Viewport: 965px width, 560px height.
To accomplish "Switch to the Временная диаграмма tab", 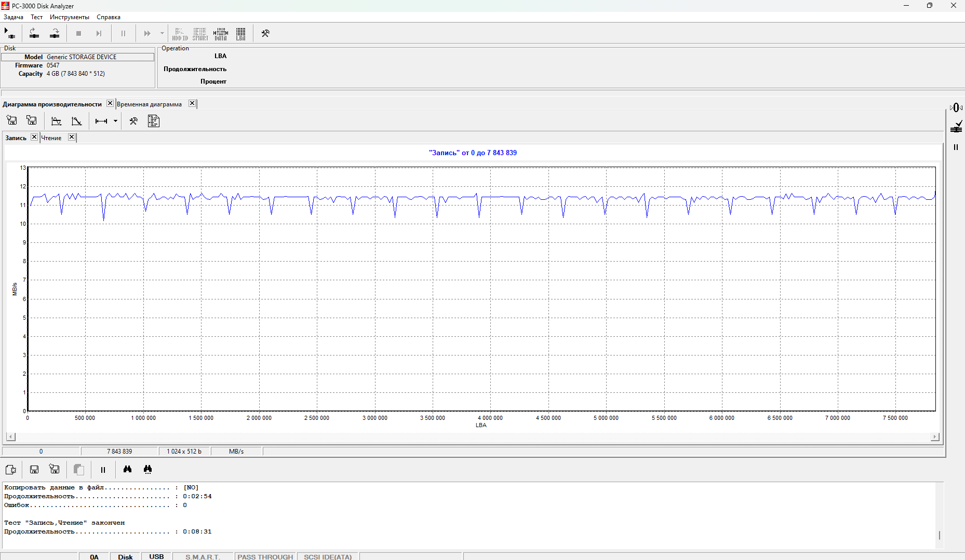I will coord(149,104).
